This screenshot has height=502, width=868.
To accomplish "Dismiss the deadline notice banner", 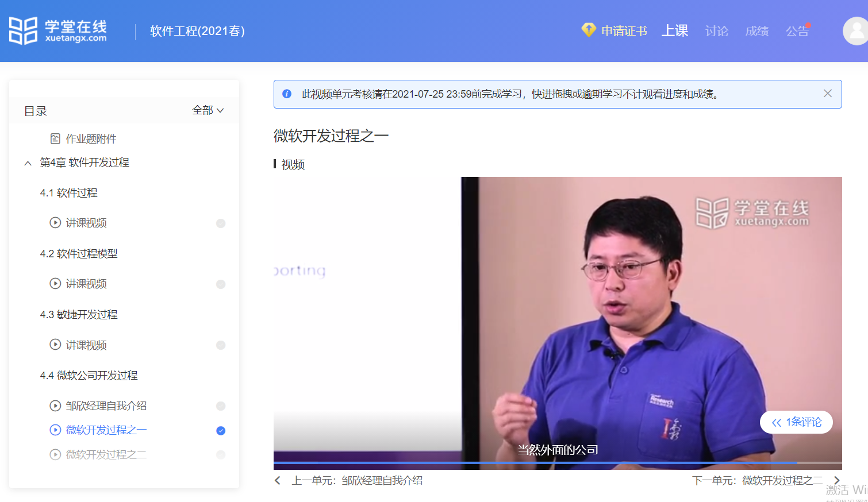I will 828,94.
